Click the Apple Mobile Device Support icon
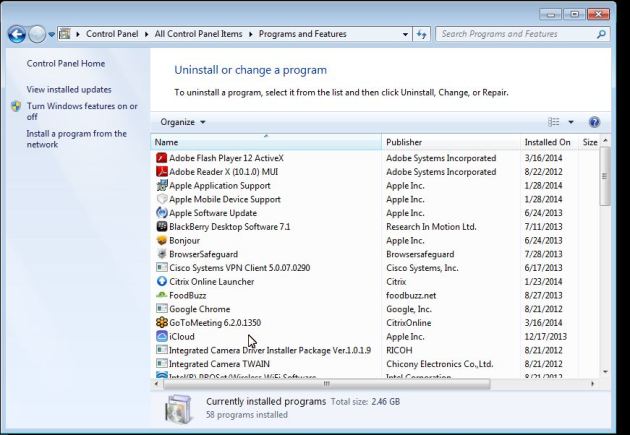The width and height of the screenshot is (630, 435). coord(162,199)
